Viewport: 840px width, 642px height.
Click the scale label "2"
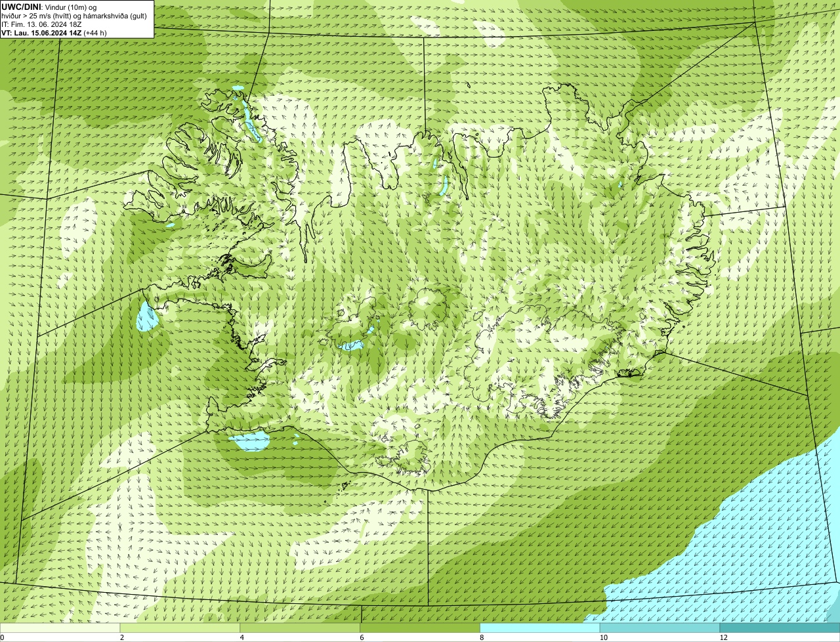coord(121,637)
